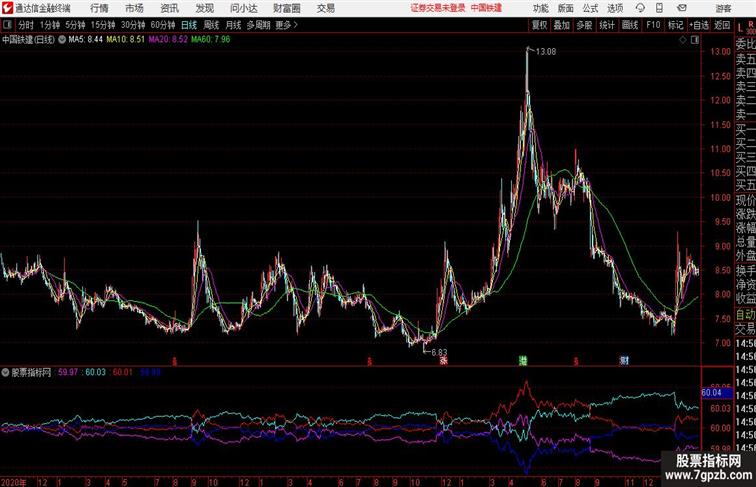
Task: Add stock via +自选 button
Action: pos(699,25)
